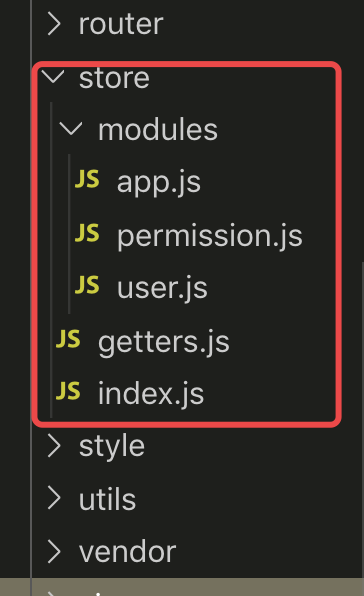Click the JS icon beside user.js
Viewport: 364px width, 596px height.
point(87,285)
